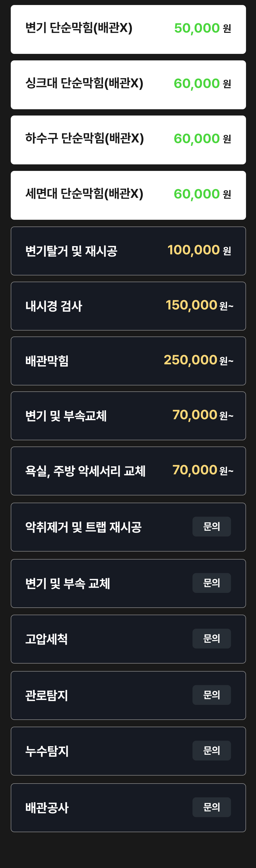Image resolution: width=256 pixels, height=868 pixels.
Task: Click 문의 button for 악취제거 및 트랩 재시공
Action: (x=211, y=526)
